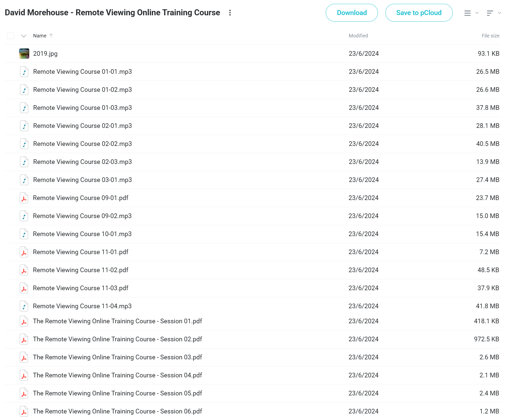Viewport: 506px width, 420px height.
Task: Open the 2019.jpg thumbnail
Action: tap(24, 54)
